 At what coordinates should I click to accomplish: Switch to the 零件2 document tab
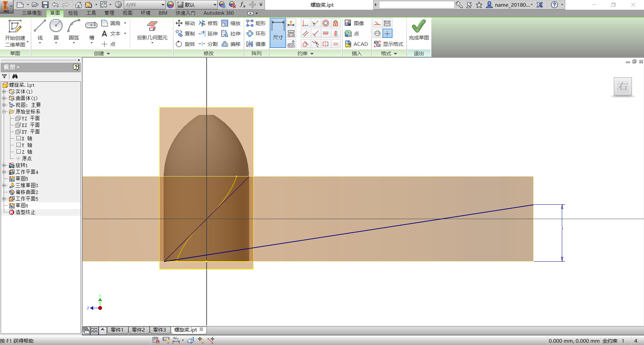[x=138, y=330]
